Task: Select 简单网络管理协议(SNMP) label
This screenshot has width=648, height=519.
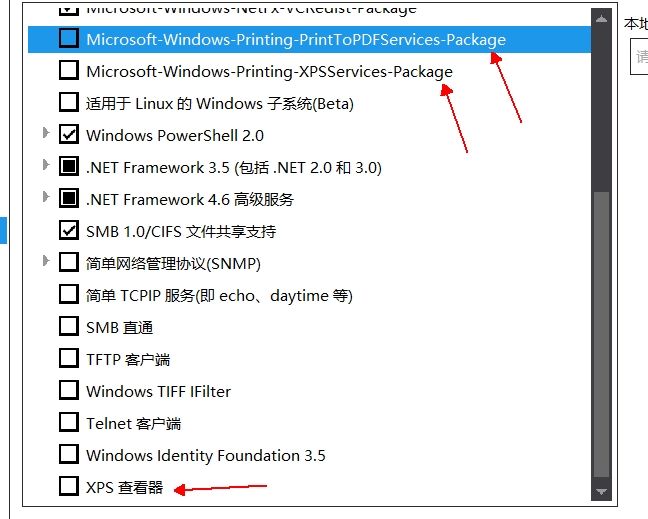Action: coord(174,264)
